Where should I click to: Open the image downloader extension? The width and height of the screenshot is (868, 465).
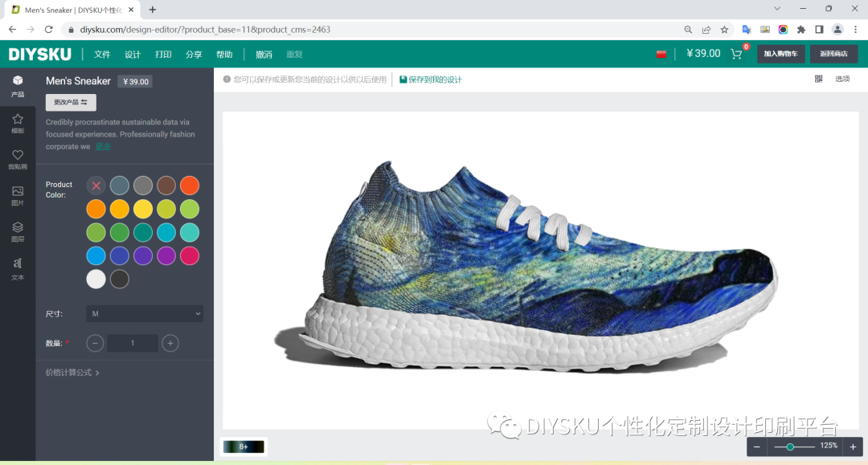point(765,30)
